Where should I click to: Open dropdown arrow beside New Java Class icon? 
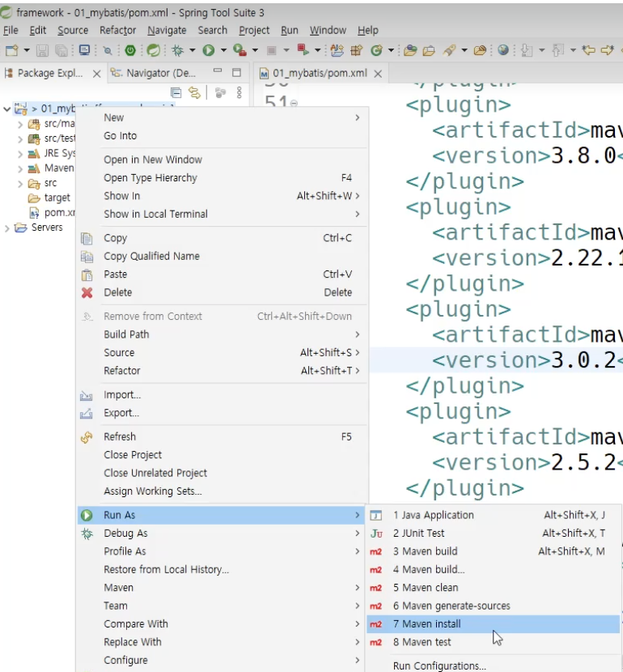click(x=391, y=50)
